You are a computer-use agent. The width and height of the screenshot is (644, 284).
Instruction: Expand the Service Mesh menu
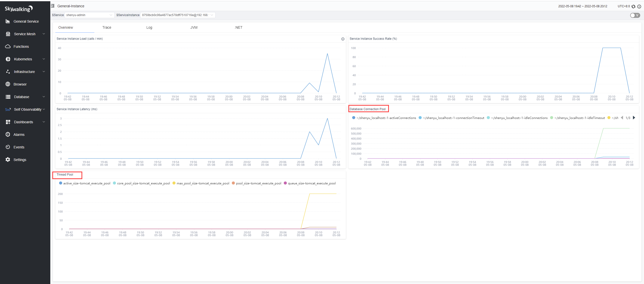click(25, 34)
